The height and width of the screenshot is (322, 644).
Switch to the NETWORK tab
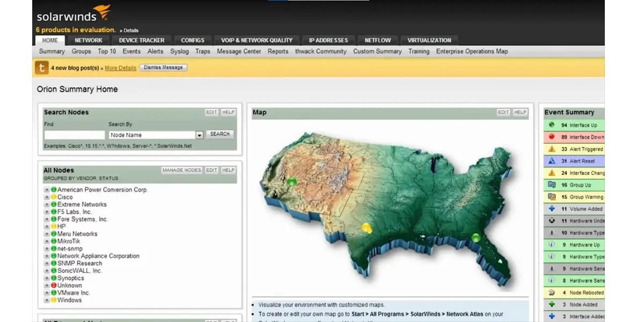click(x=89, y=40)
